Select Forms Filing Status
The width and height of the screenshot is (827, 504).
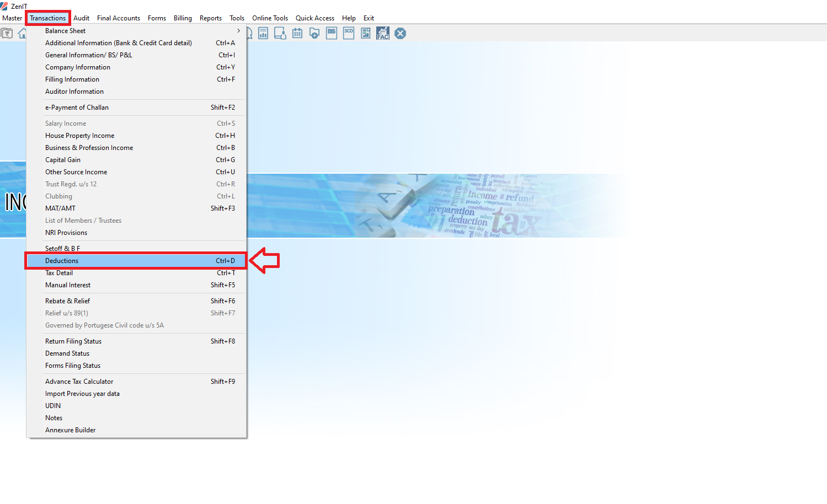pyautogui.click(x=136, y=366)
